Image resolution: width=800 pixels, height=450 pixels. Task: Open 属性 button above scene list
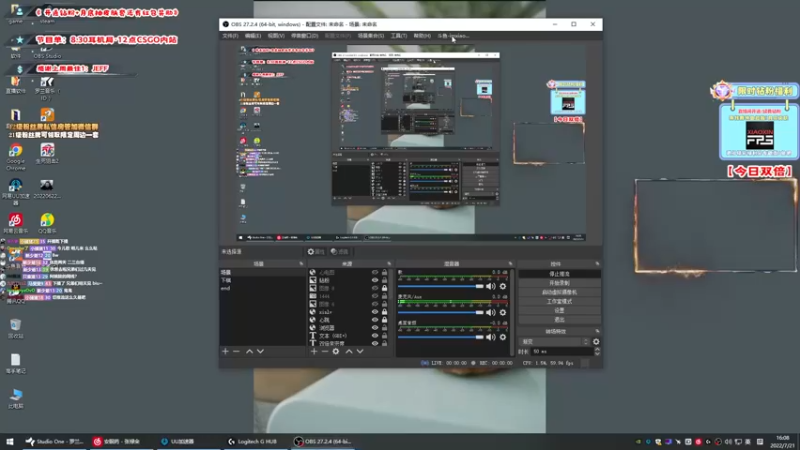coord(316,252)
